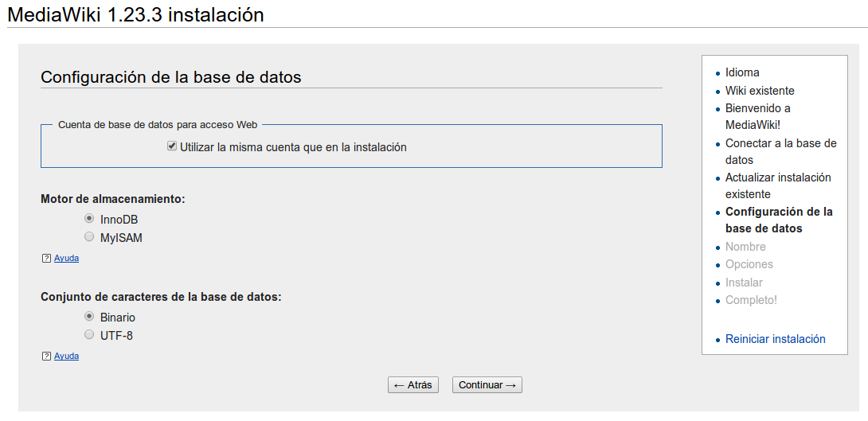Screen dimensions: 868x421
Task: Select bold 'Configuración de la base de datos' sidebar step
Action: (x=780, y=220)
